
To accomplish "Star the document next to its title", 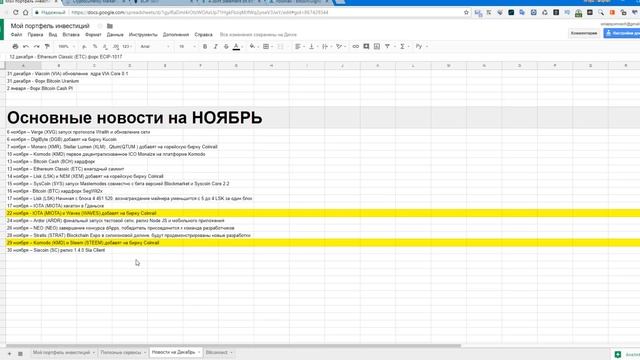I will pos(100,26).
